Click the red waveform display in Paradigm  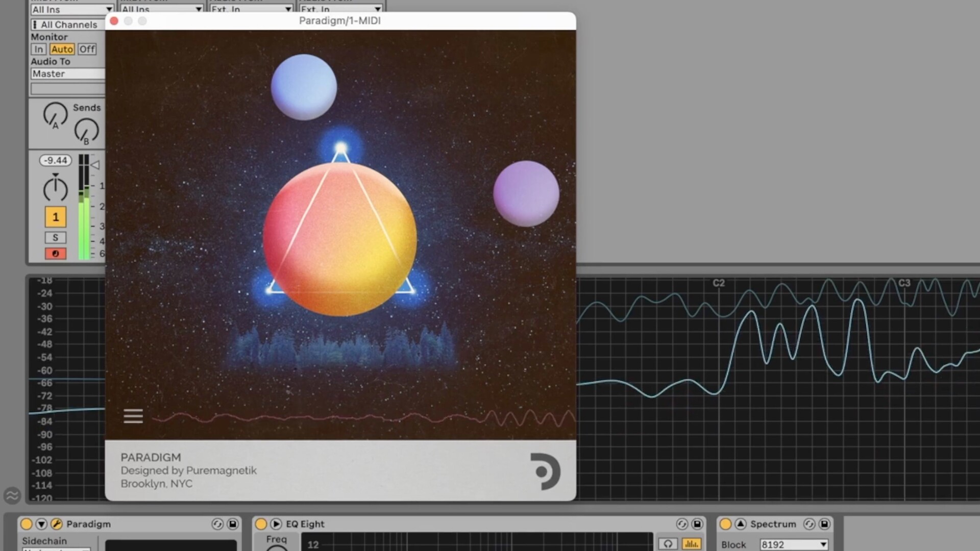[364, 418]
